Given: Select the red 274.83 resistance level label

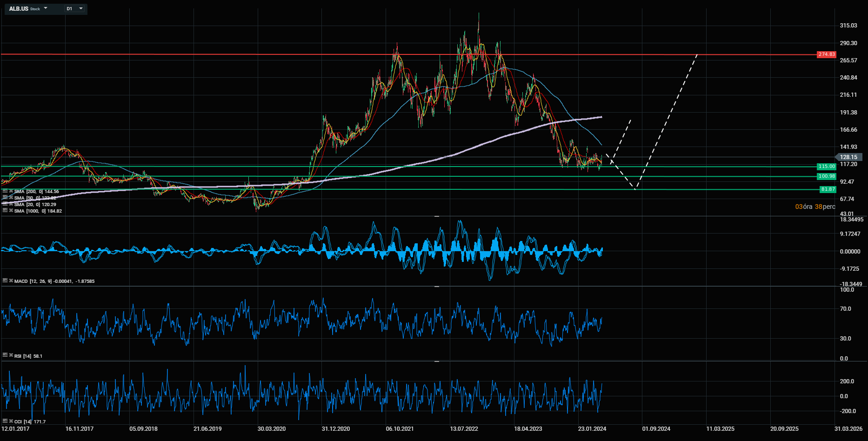Looking at the screenshot, I should click(x=827, y=54).
